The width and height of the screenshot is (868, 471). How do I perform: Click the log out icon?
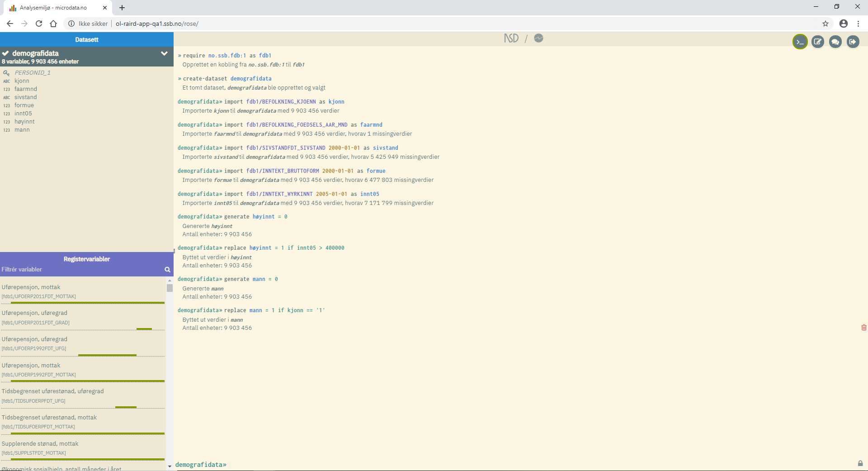(x=853, y=42)
